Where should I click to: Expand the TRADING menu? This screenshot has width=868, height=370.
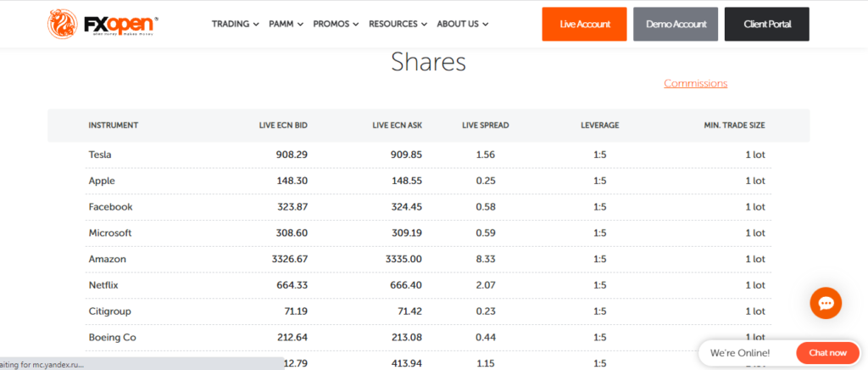point(236,24)
